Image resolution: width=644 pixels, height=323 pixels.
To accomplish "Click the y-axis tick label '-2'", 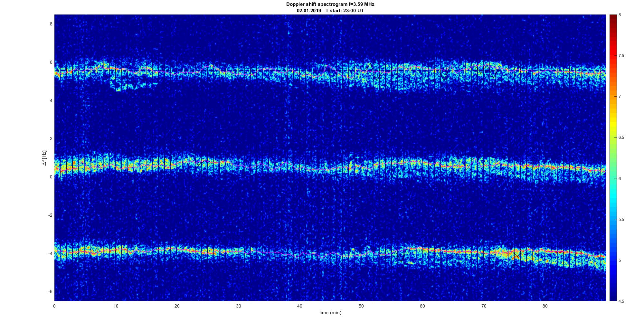I will click(x=50, y=215).
